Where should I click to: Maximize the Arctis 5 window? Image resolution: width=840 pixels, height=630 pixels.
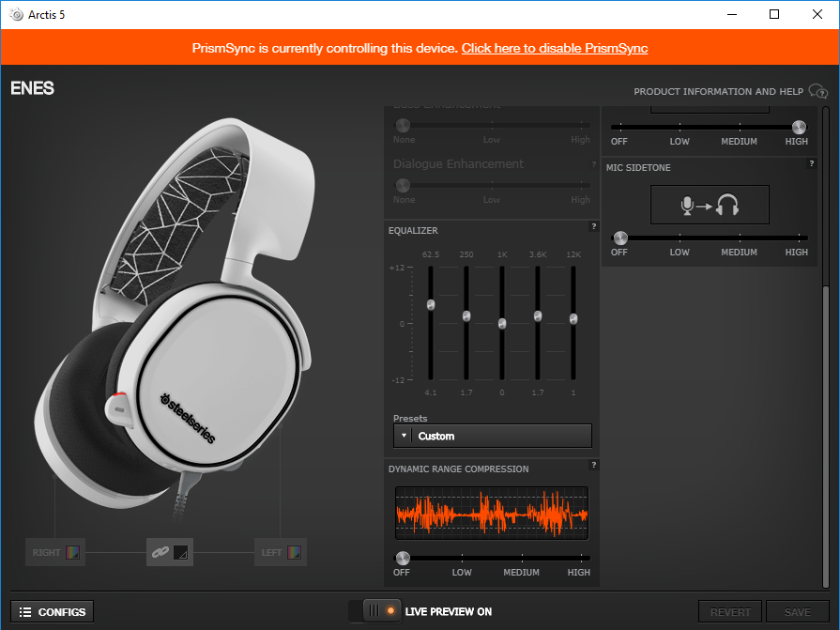pos(774,14)
